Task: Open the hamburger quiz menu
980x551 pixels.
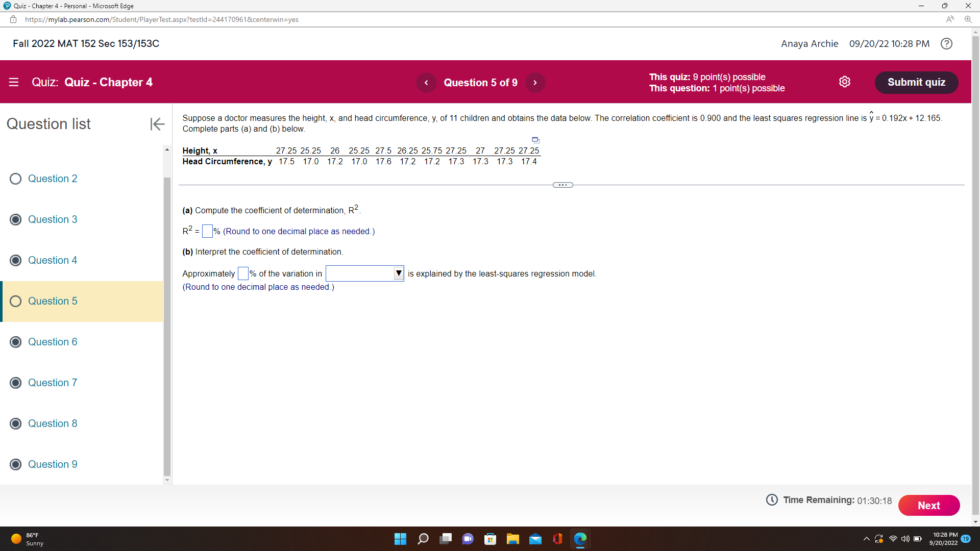Action: click(x=14, y=82)
